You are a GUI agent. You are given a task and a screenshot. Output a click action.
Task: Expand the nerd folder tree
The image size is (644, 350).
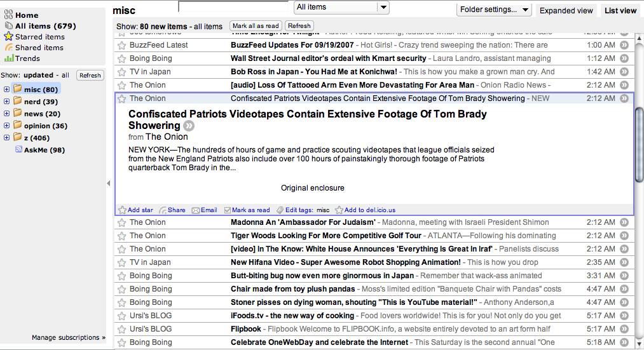point(6,102)
